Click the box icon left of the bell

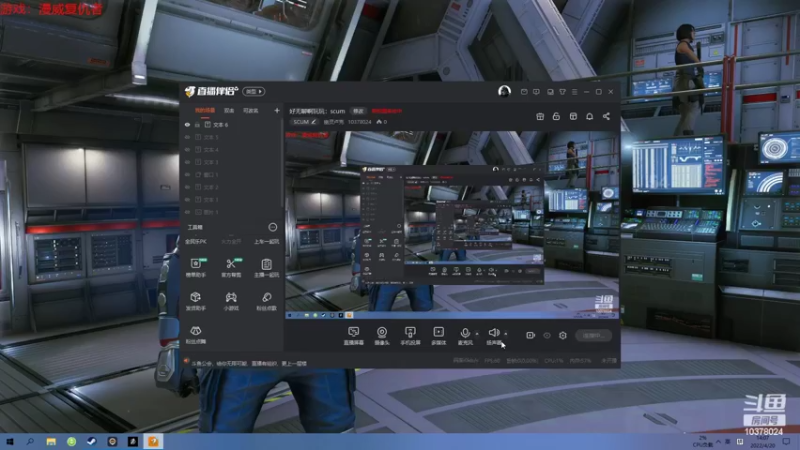click(x=573, y=116)
